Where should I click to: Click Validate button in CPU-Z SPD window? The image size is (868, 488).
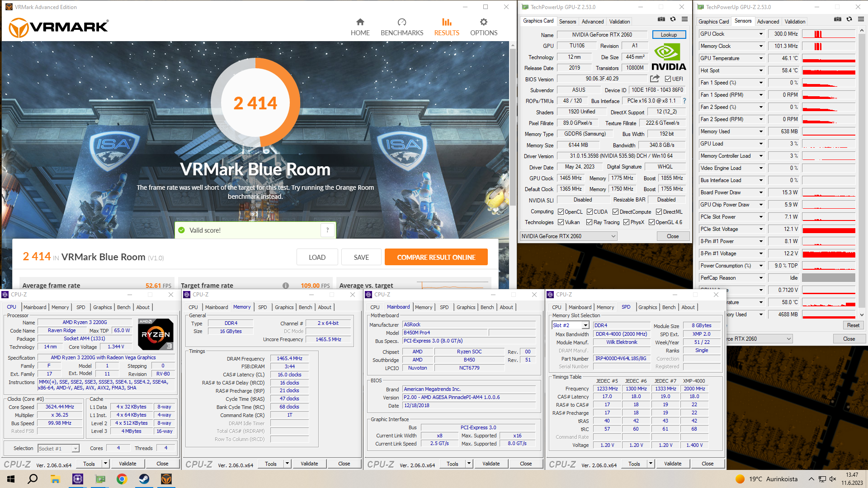pyautogui.click(x=673, y=464)
